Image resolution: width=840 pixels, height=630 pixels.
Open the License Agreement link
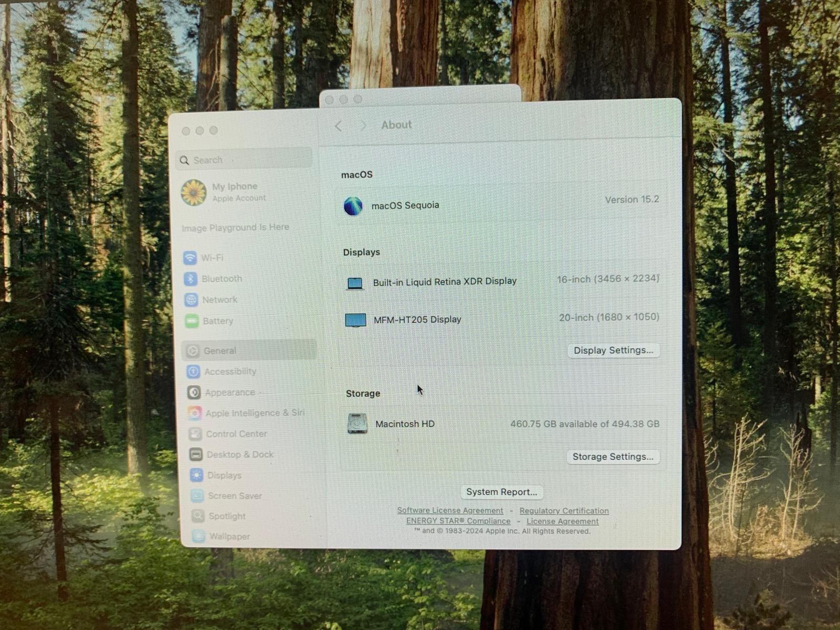[x=562, y=521]
